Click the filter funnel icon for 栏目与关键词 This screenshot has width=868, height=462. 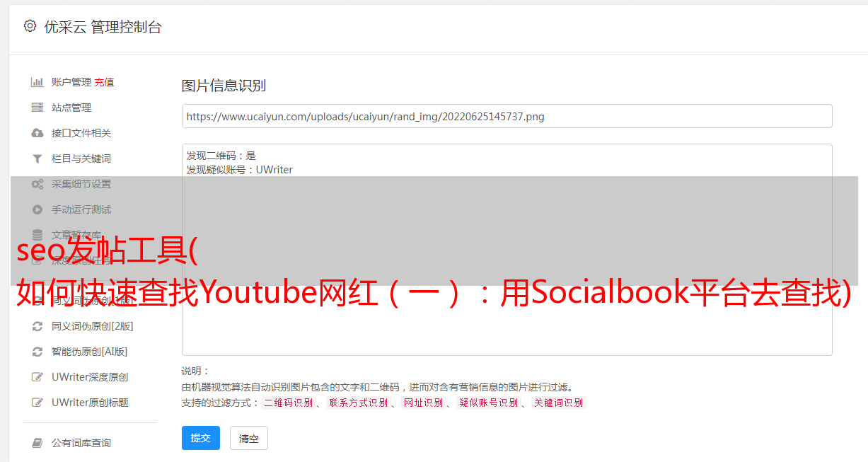37,158
